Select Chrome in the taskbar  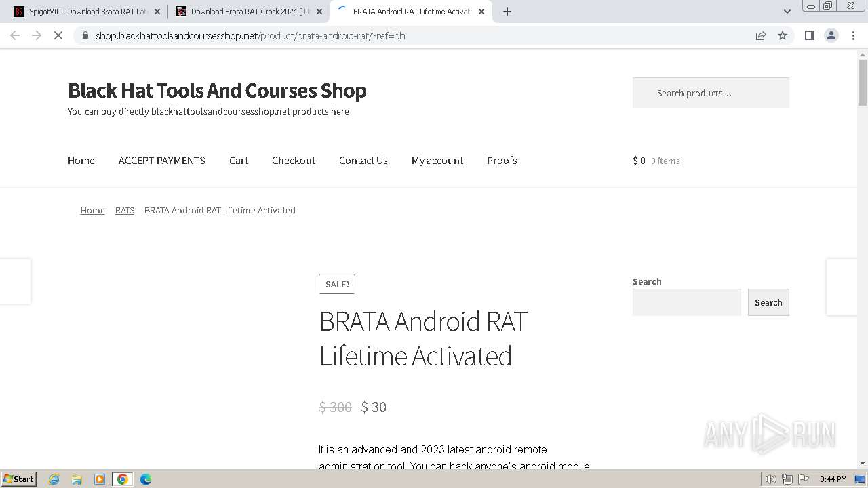123,479
